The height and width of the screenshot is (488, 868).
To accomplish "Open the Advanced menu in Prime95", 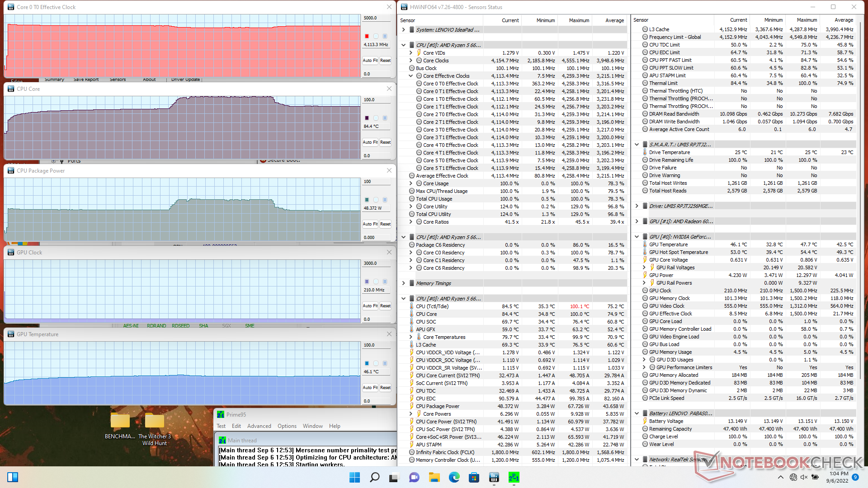I will [259, 426].
